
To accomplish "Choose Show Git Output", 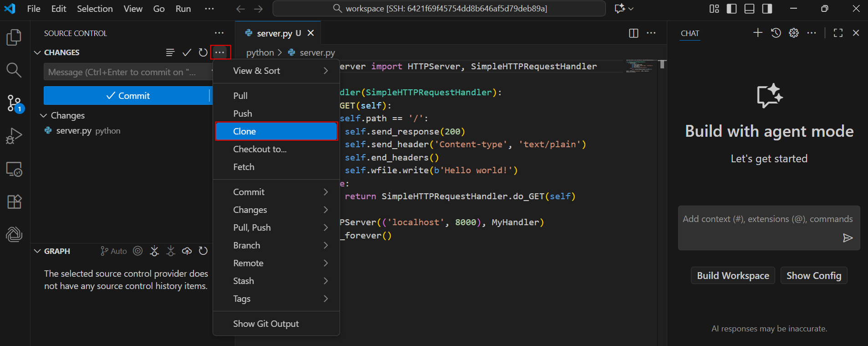I will pyautogui.click(x=276, y=324).
